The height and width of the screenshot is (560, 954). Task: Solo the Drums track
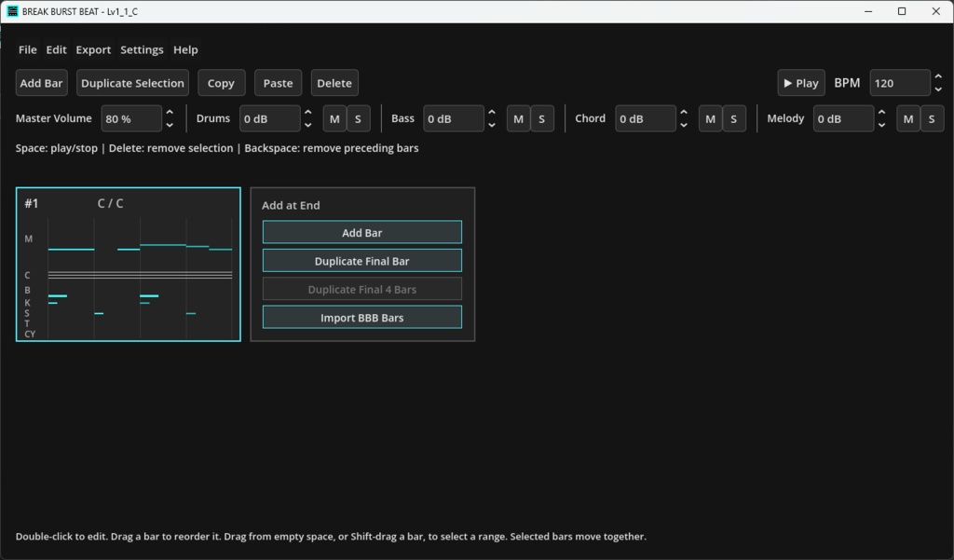point(359,118)
